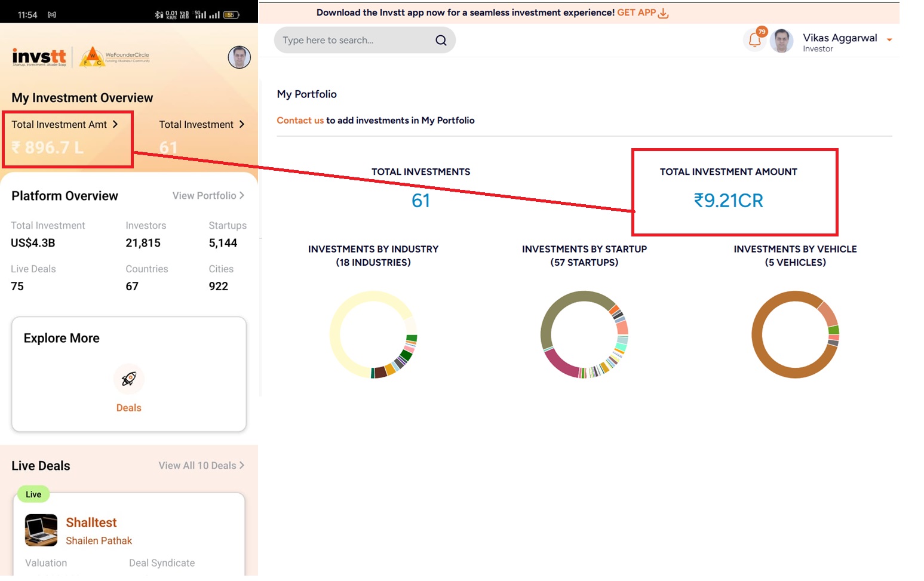This screenshot has width=924, height=581.
Task: Click the Investments by Vehicle donut chart
Action: (x=796, y=334)
